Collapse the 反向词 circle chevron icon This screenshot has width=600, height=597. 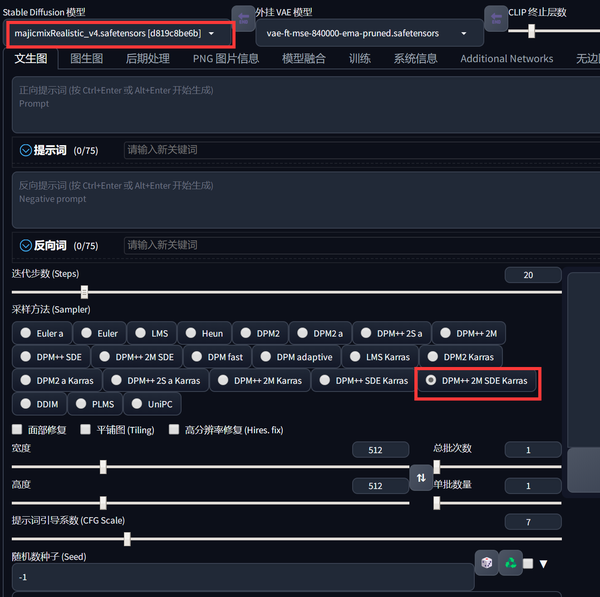point(26,245)
